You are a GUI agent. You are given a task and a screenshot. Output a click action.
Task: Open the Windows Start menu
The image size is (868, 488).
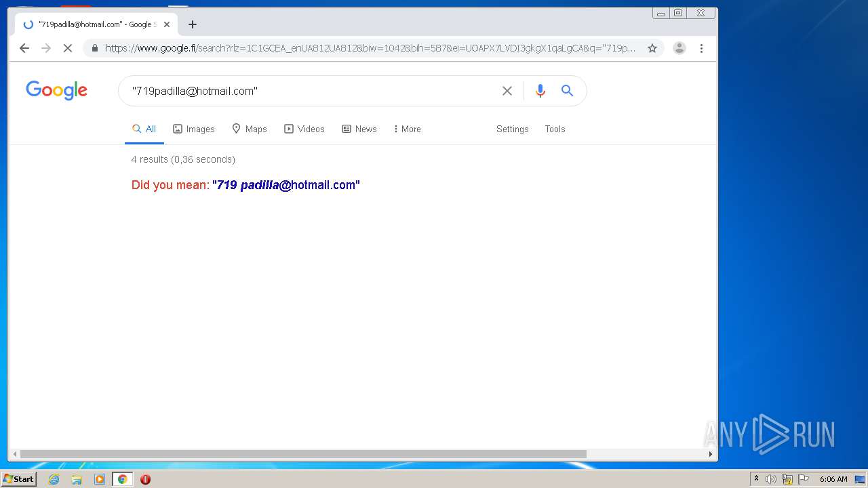point(18,479)
